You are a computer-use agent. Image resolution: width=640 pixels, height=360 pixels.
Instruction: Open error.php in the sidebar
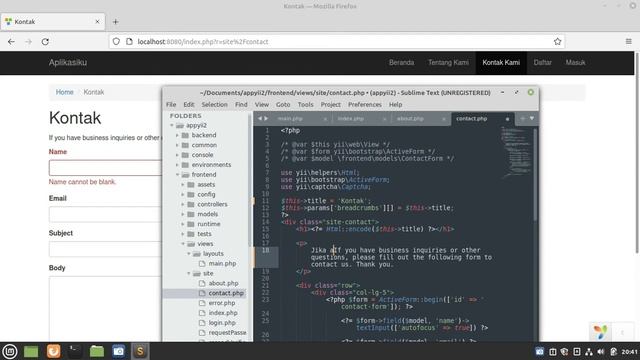222,303
